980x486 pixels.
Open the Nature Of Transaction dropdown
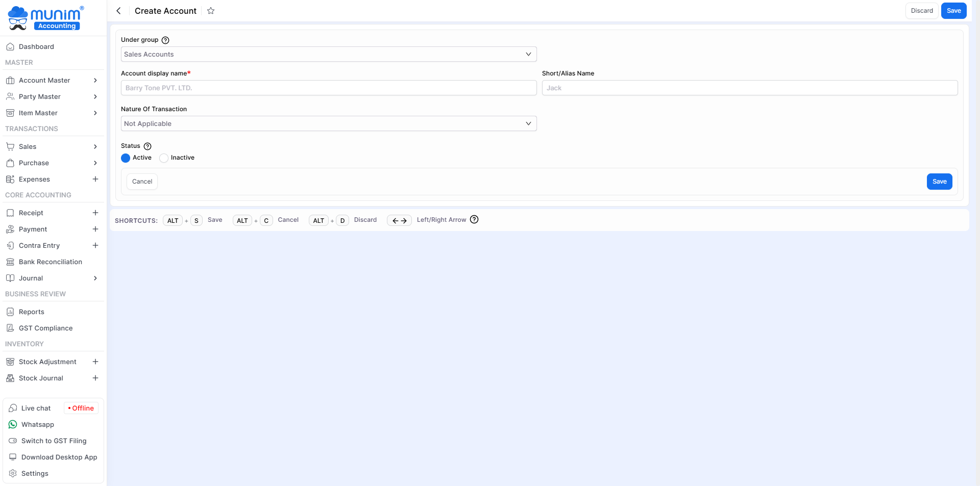[x=328, y=123]
